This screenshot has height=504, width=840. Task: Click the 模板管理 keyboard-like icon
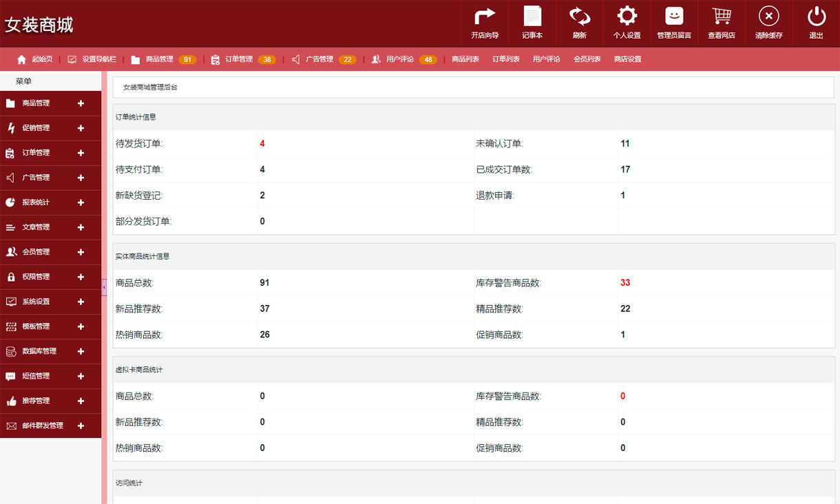click(10, 326)
